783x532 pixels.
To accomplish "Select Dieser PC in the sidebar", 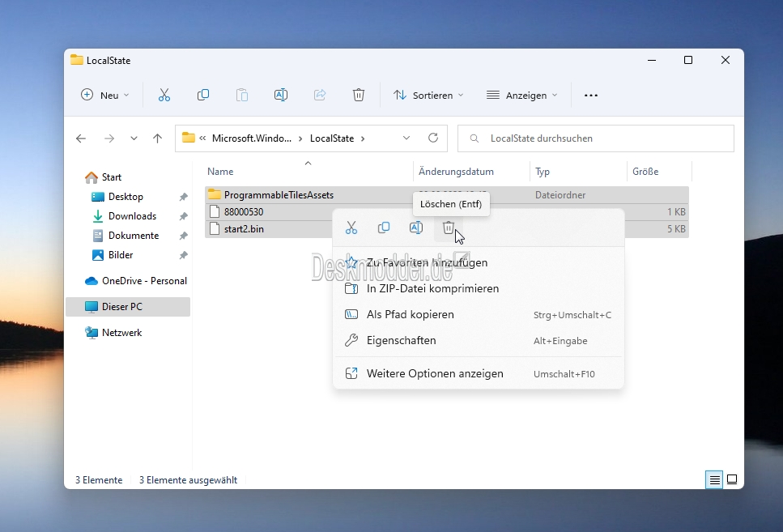I will [x=128, y=307].
